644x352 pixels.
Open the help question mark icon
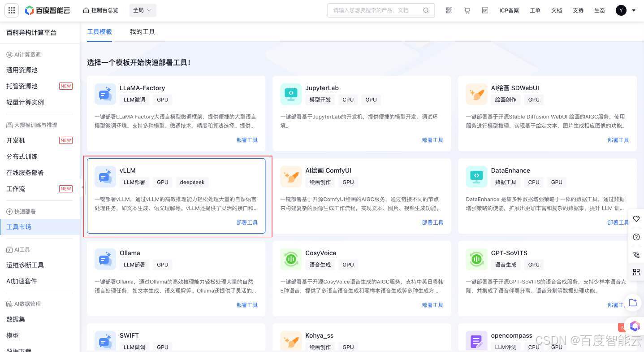pos(636,237)
